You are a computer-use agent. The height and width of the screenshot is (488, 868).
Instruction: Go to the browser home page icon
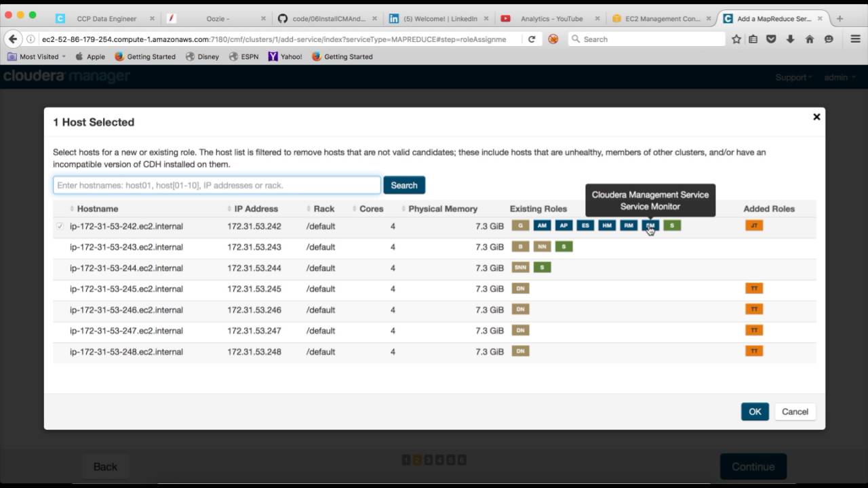[x=809, y=39]
